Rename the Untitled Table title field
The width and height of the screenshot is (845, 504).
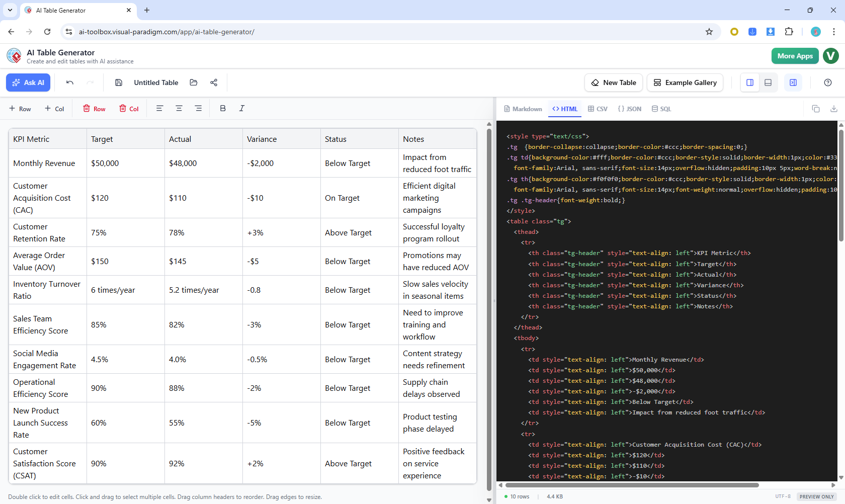[156, 82]
